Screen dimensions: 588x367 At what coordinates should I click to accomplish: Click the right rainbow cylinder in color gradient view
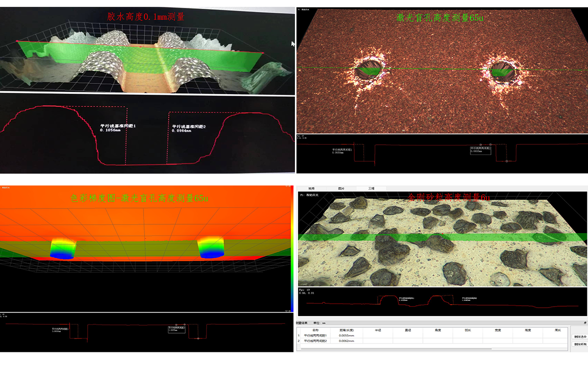[x=211, y=248]
